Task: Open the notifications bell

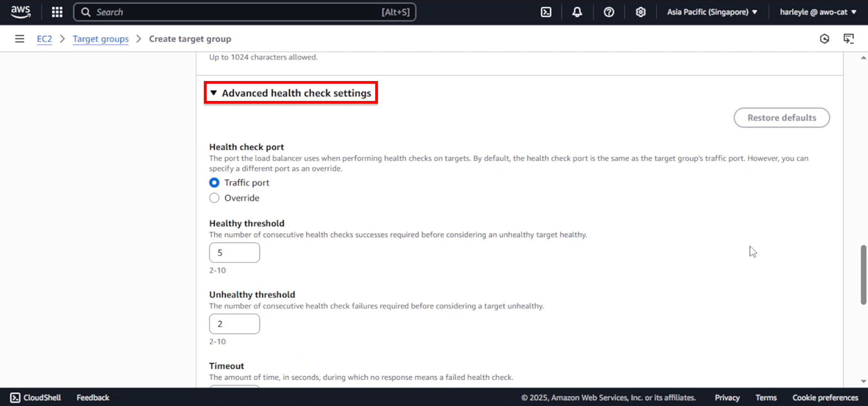Action: tap(577, 12)
